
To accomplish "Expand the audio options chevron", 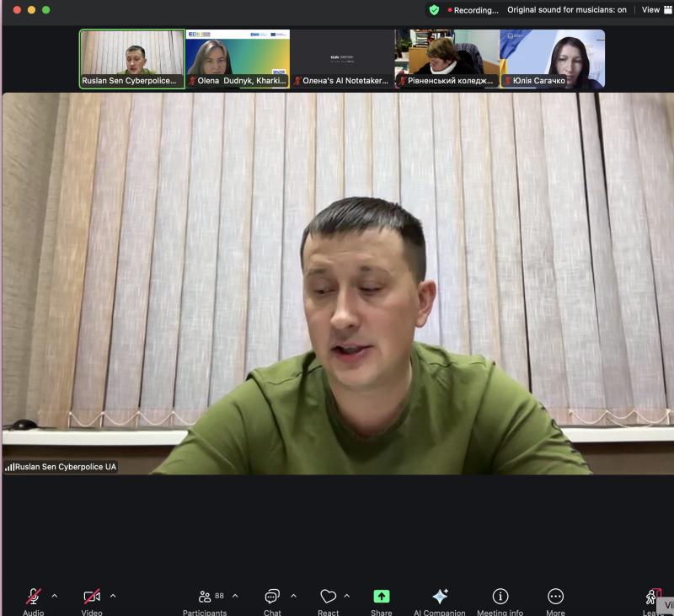I will (x=55, y=596).
